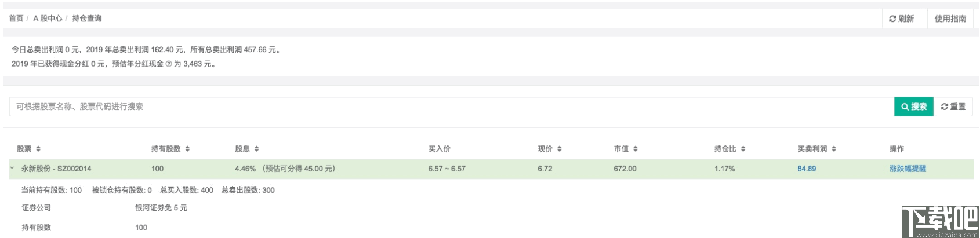
Task: Open 涨跌幅提醒 for 永新股份
Action: (x=908, y=169)
